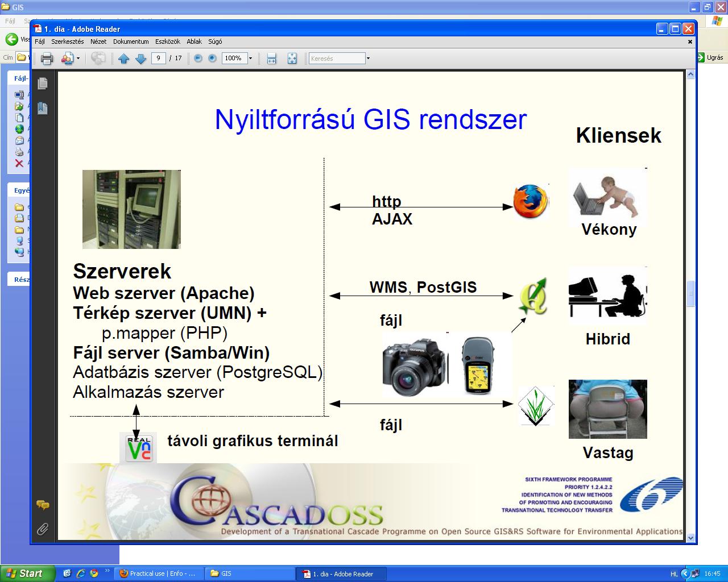Open the Dokumentum menu

[x=131, y=41]
